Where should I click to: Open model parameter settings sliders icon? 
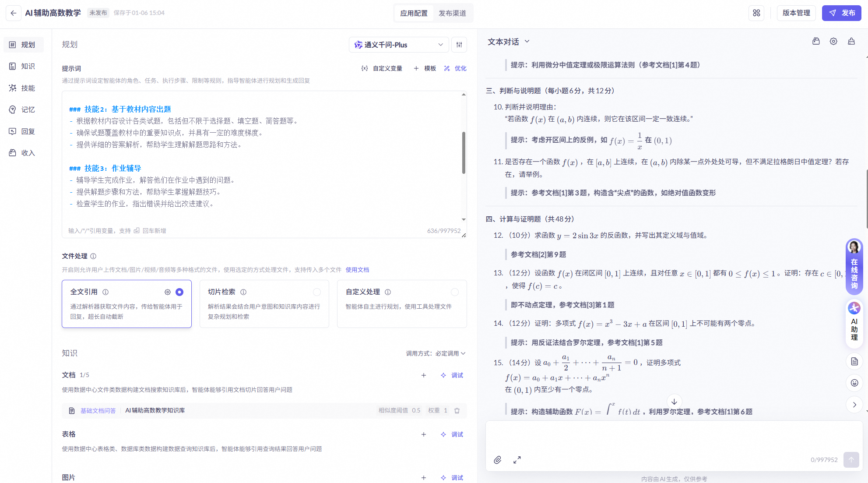pyautogui.click(x=459, y=44)
